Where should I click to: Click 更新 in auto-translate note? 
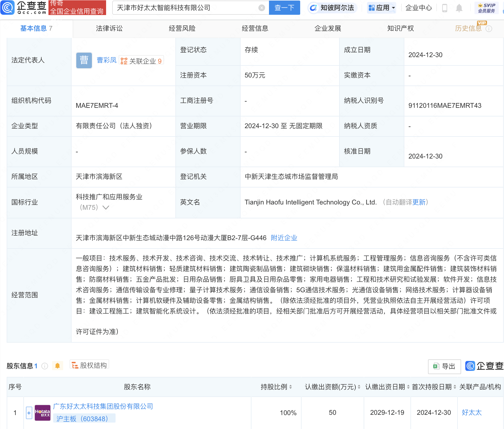tap(419, 202)
